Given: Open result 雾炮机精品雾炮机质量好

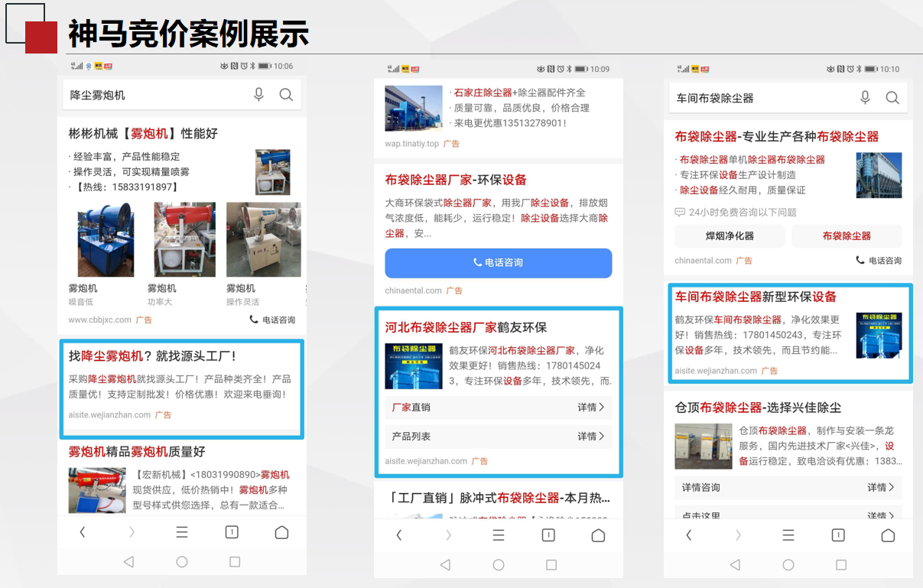Looking at the screenshot, I should [x=137, y=452].
